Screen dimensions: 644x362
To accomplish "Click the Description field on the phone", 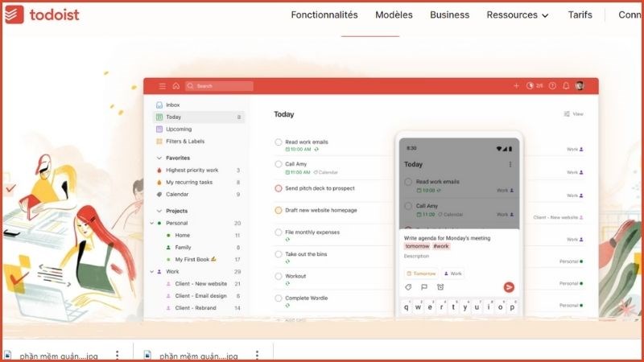I will click(416, 256).
